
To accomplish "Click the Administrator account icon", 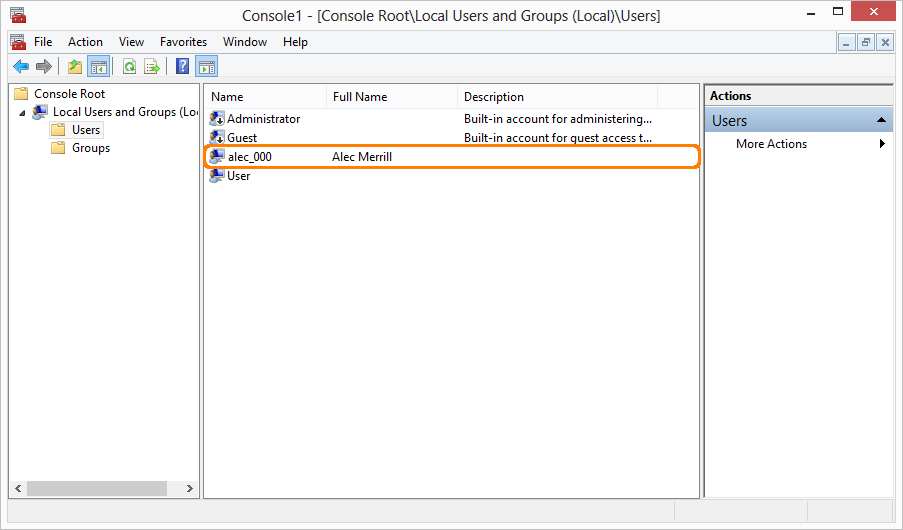I will click(x=217, y=119).
